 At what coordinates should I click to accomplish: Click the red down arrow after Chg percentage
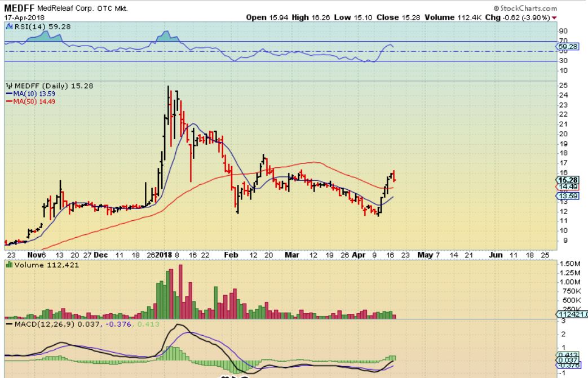[554, 17]
